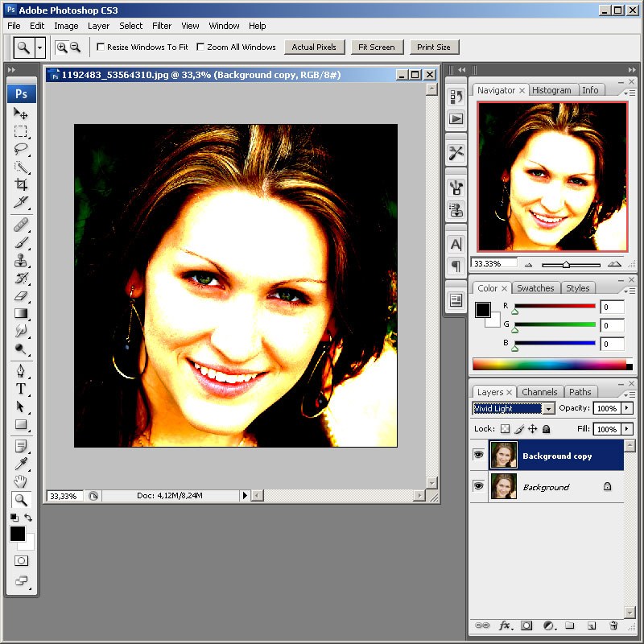Viewport: 644px width, 644px height.
Task: Open the Color panel options menu
Action: tap(630, 291)
